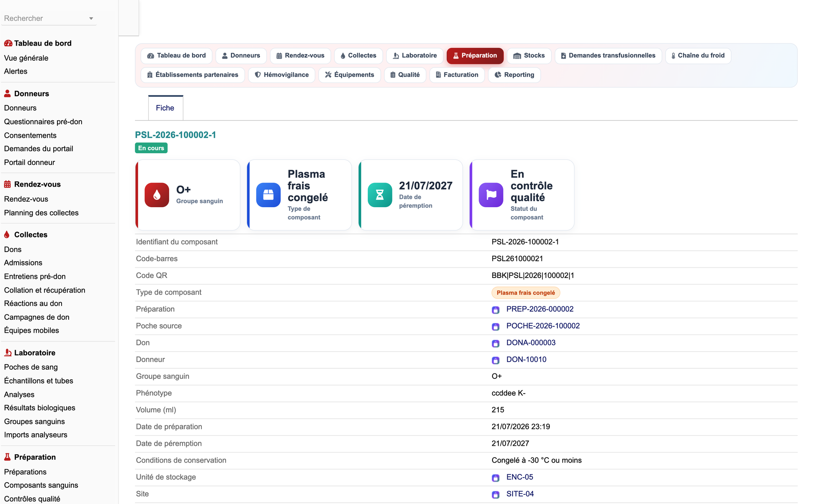Viewport: 815px width, 504px height.
Task: Click the icon beside DON-10010
Action: pyautogui.click(x=495, y=360)
